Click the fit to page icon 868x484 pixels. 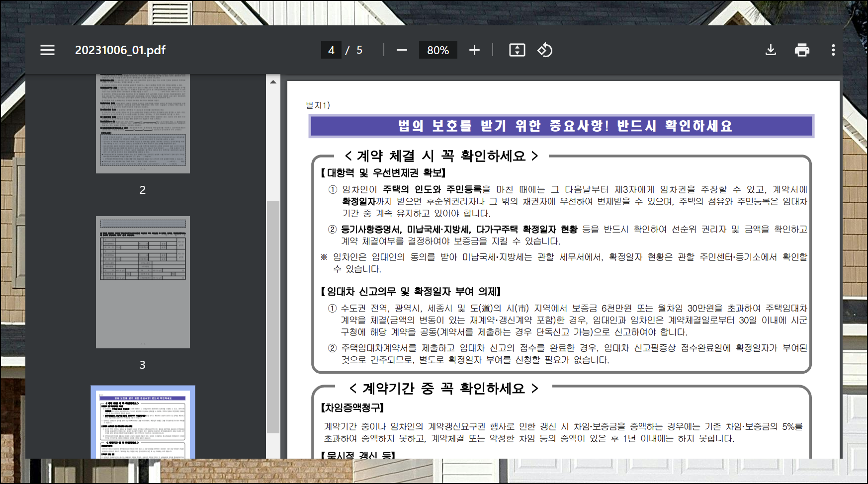(517, 50)
